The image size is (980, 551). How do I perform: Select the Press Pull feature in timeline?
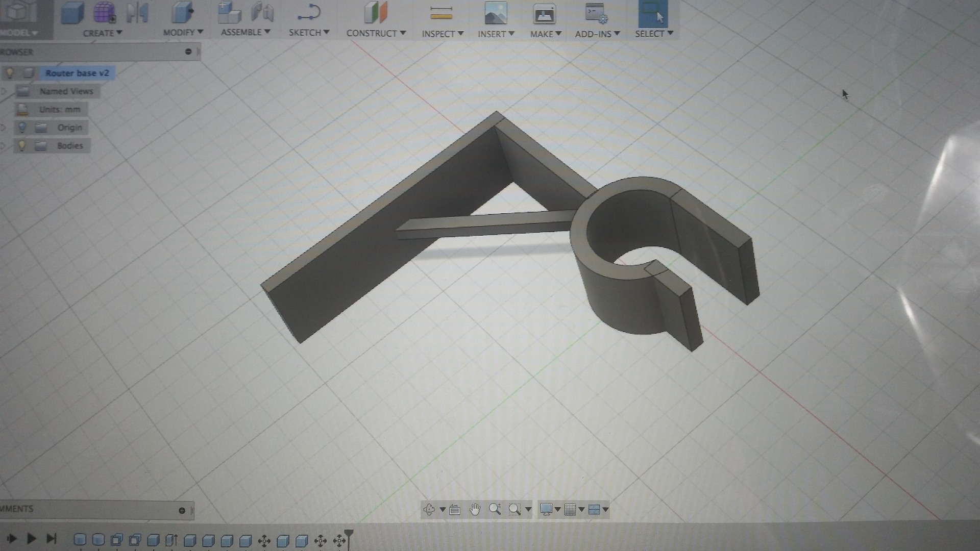(171, 540)
